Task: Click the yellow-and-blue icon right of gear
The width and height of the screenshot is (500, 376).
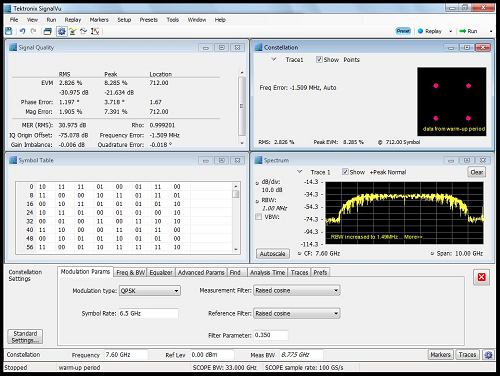Action: 73,31
